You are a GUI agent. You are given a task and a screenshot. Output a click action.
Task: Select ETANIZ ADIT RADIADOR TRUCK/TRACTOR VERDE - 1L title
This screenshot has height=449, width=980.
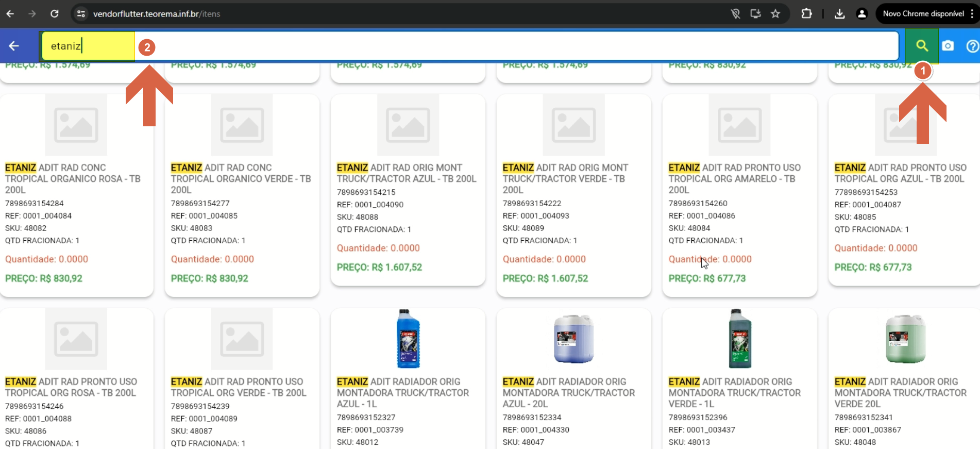[x=735, y=393]
